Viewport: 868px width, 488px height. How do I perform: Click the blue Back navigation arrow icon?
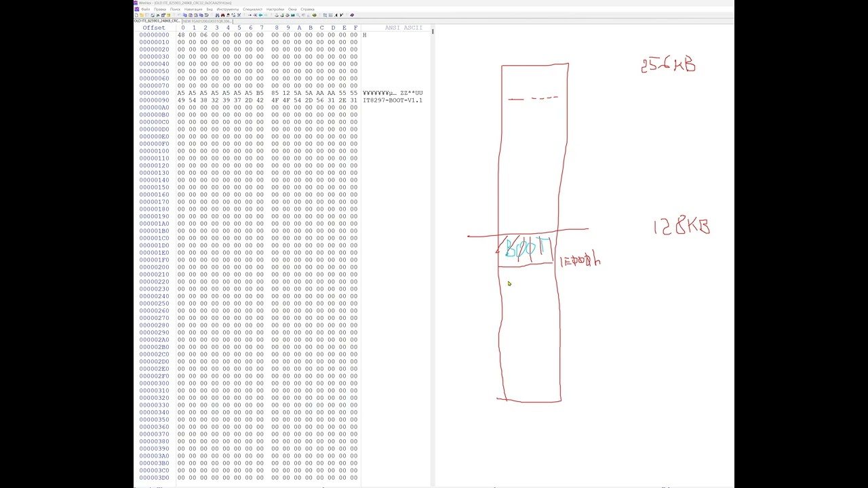click(260, 15)
